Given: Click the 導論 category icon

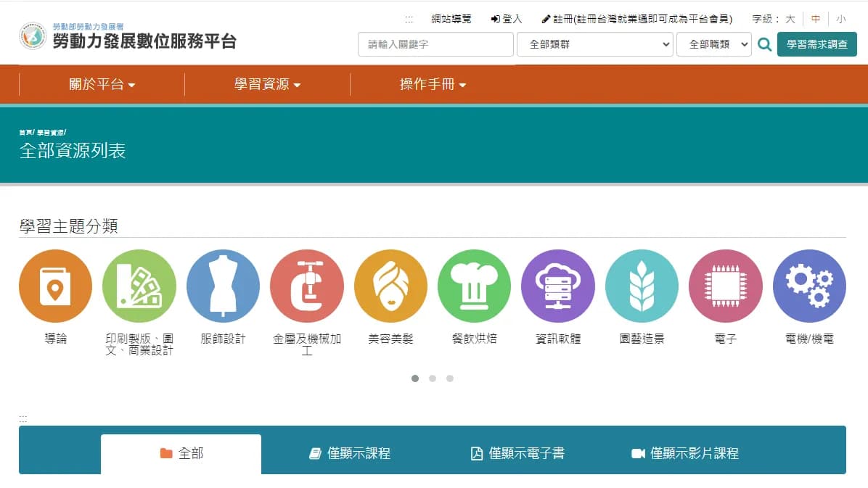Looking at the screenshot, I should click(55, 286).
